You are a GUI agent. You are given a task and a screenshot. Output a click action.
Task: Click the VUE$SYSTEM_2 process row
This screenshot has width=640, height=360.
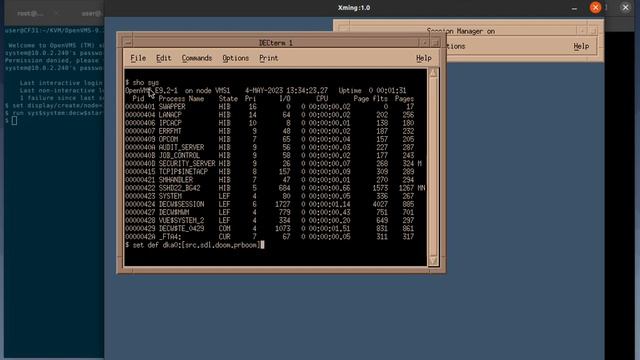tap(270, 220)
